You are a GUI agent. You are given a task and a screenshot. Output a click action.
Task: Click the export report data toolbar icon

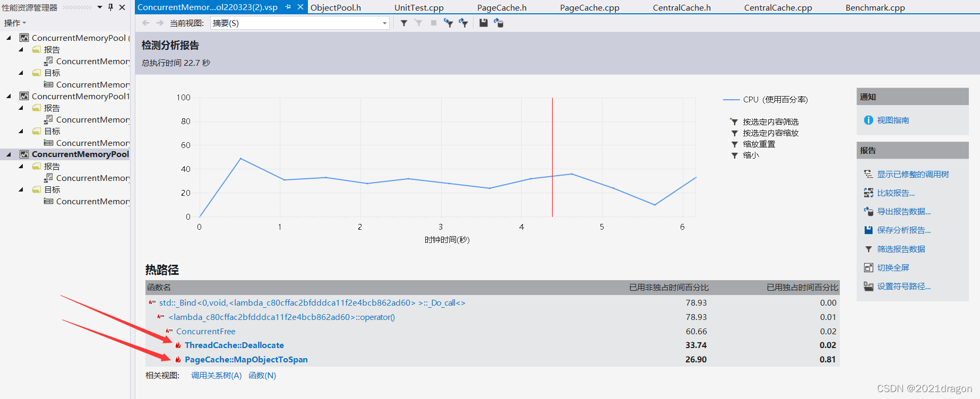click(498, 23)
